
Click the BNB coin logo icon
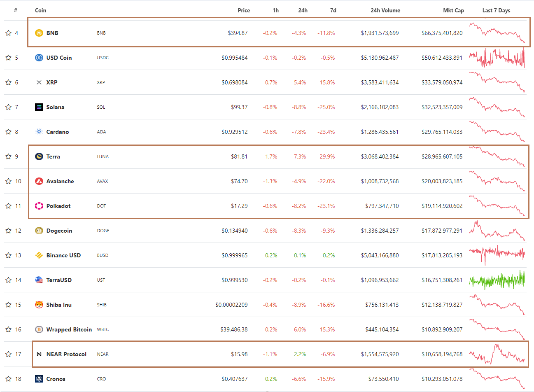(x=39, y=33)
